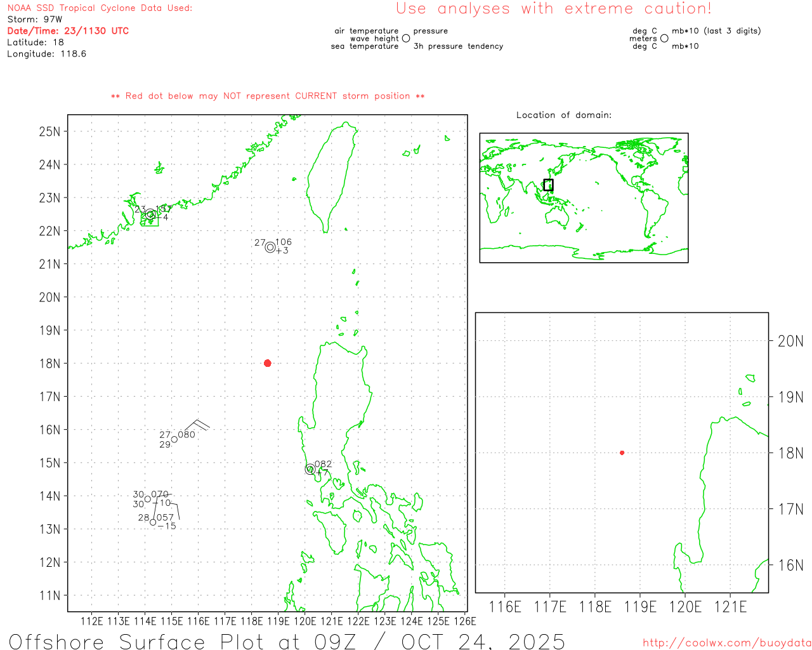Screen dimensions: 812x650
Task: Click the legend circle next to wave height
Action: [x=406, y=39]
